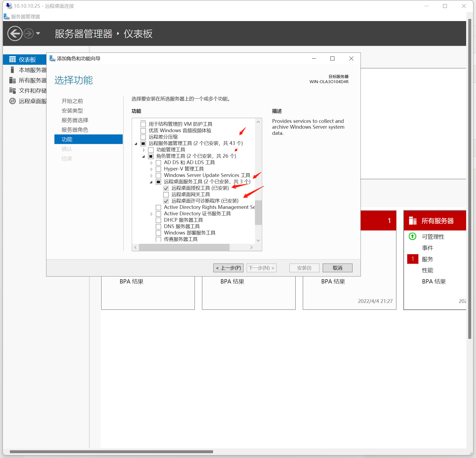The height and width of the screenshot is (458, 476).
Task: Click the Server Manager bottom horizontal scrollbar
Action: coord(111,452)
